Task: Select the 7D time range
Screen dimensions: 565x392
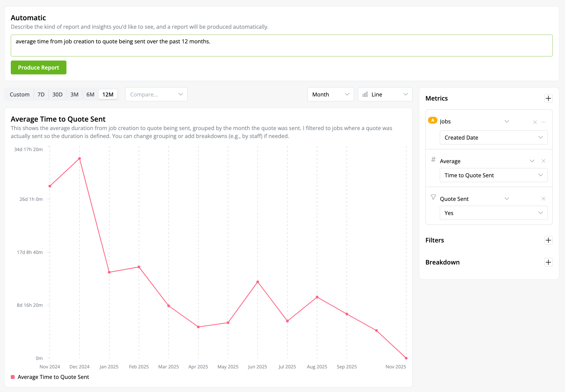Action: [41, 94]
